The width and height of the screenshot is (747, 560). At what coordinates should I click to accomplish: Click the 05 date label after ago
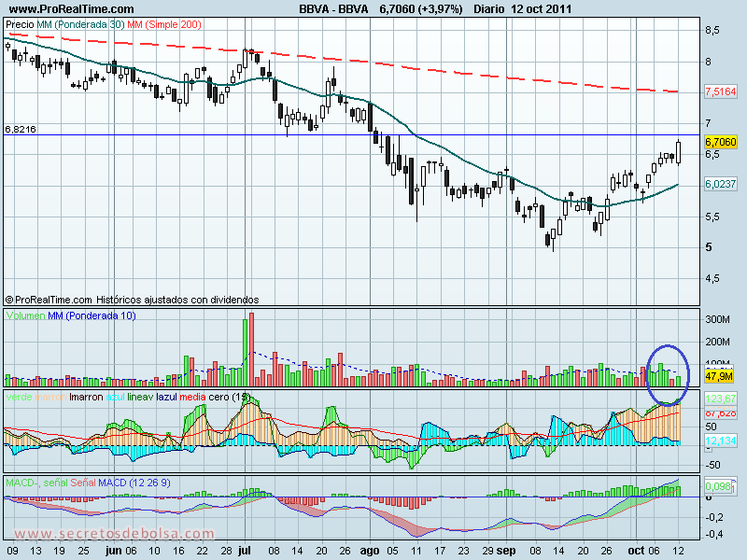click(392, 551)
